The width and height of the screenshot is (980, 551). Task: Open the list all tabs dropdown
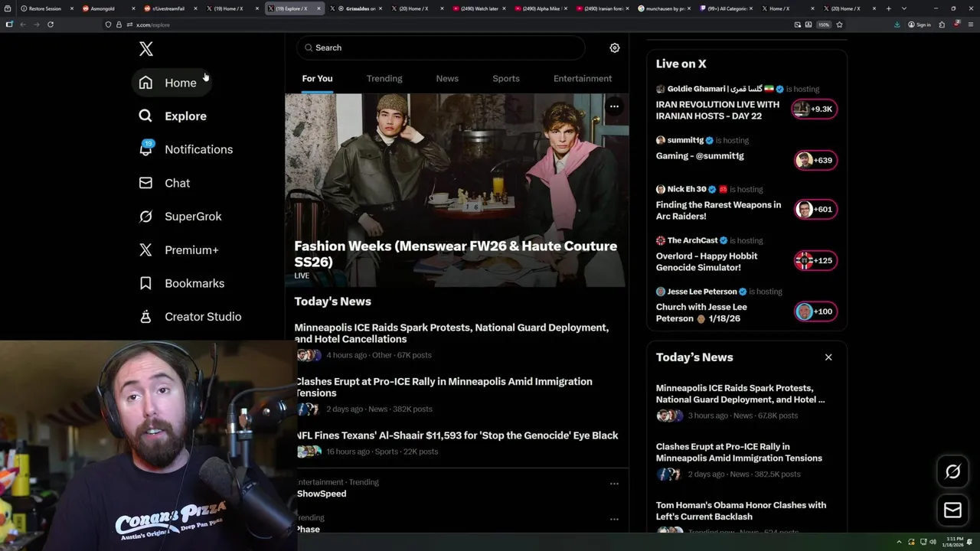click(x=903, y=8)
